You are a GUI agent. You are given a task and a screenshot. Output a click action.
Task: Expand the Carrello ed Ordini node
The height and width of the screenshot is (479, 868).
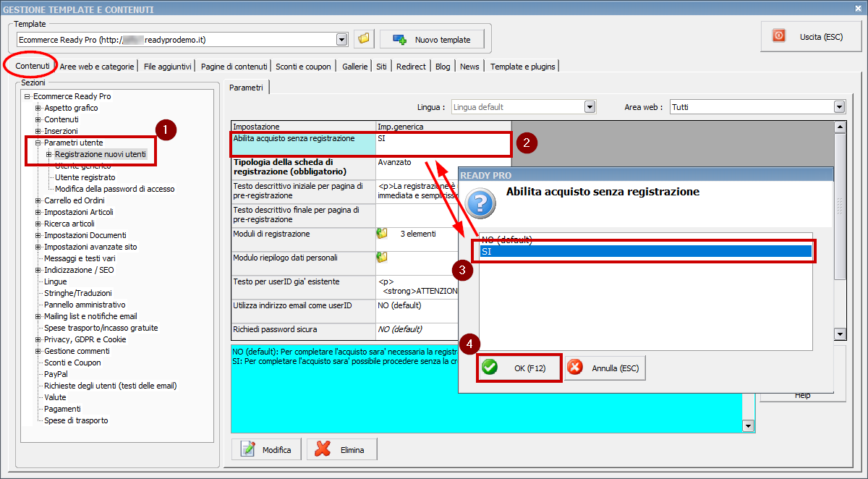tap(38, 200)
